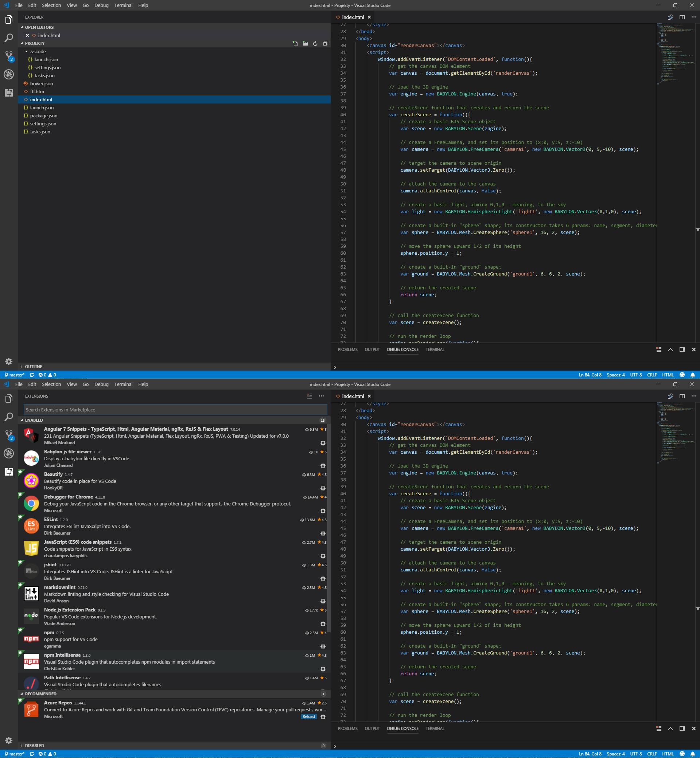Open feedback smiley in top window status bar
Viewport: 700px width, 758px height.
682,375
